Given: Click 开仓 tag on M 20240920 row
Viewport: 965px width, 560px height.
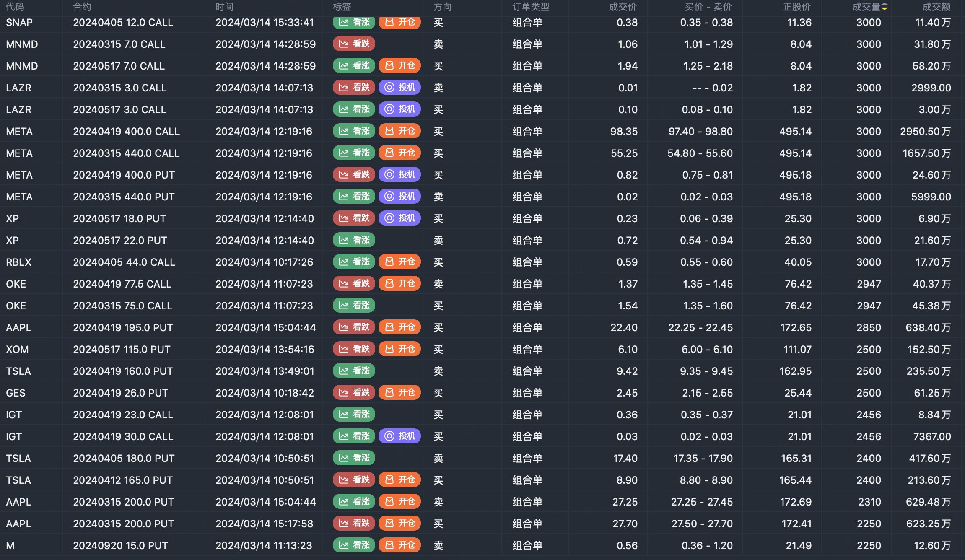Looking at the screenshot, I should point(399,545).
